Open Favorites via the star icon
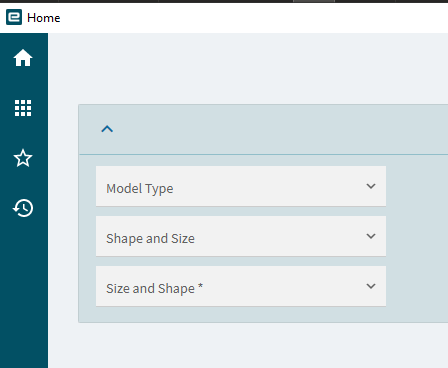The image size is (448, 368). tap(23, 158)
